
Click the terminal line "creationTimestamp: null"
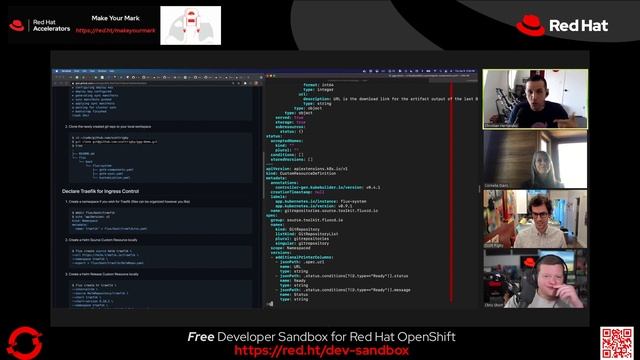pyautogui.click(x=298, y=192)
